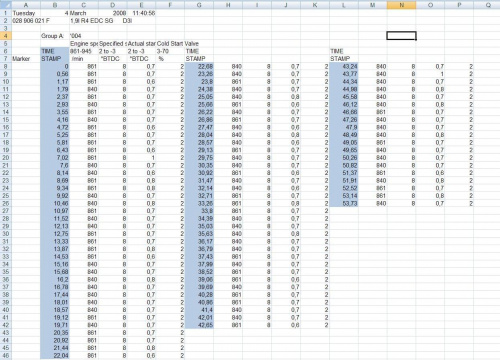The height and width of the screenshot is (360, 500).
Task: Select column G header
Action: pyautogui.click(x=199, y=5)
